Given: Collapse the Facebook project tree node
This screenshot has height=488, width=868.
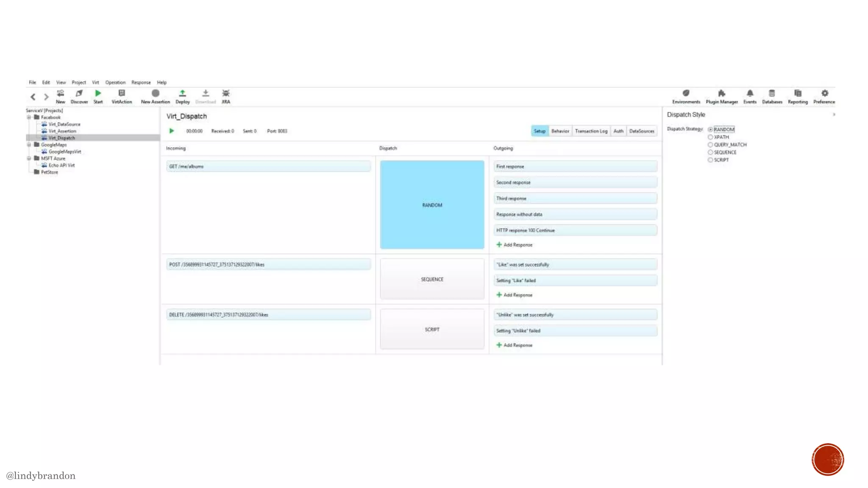Looking at the screenshot, I should click(29, 117).
